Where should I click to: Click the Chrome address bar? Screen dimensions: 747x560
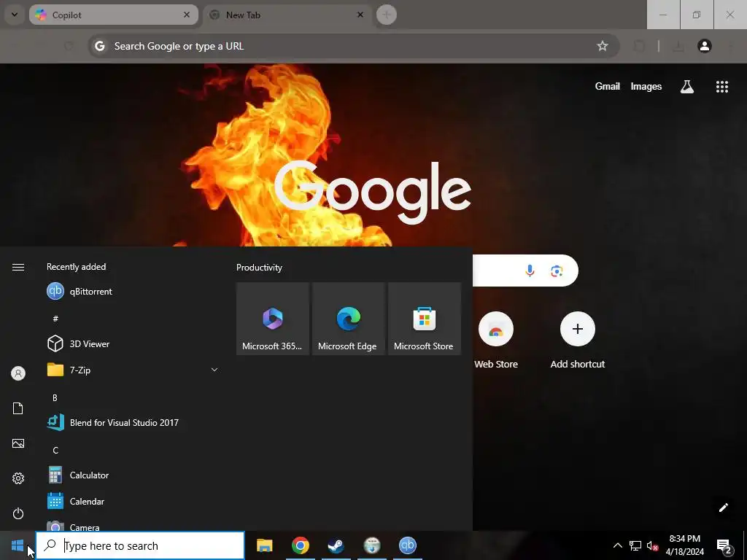(354, 46)
